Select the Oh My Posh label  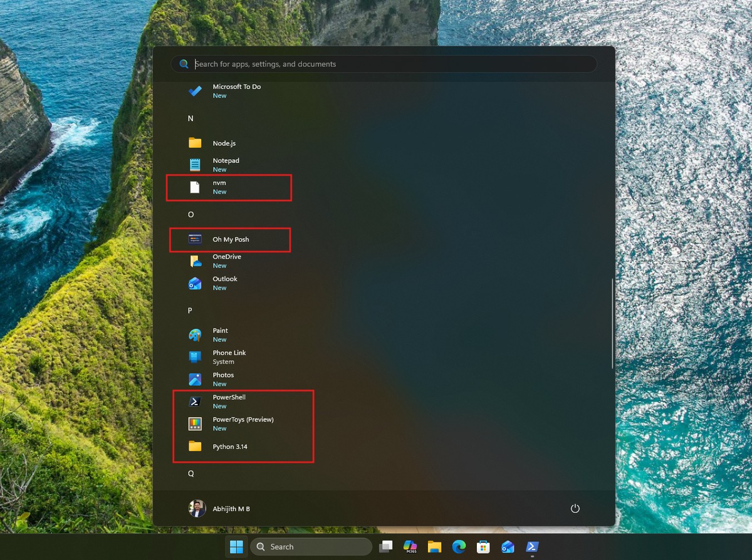pyautogui.click(x=231, y=239)
